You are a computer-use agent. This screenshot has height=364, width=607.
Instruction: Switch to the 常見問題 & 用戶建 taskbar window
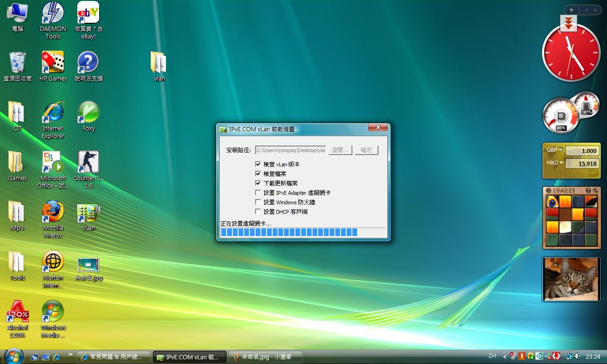114,357
